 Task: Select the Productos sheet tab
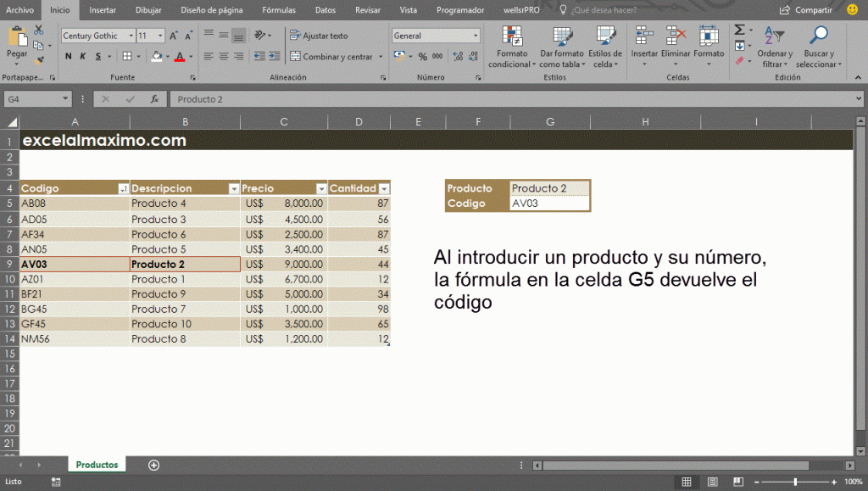coord(96,465)
